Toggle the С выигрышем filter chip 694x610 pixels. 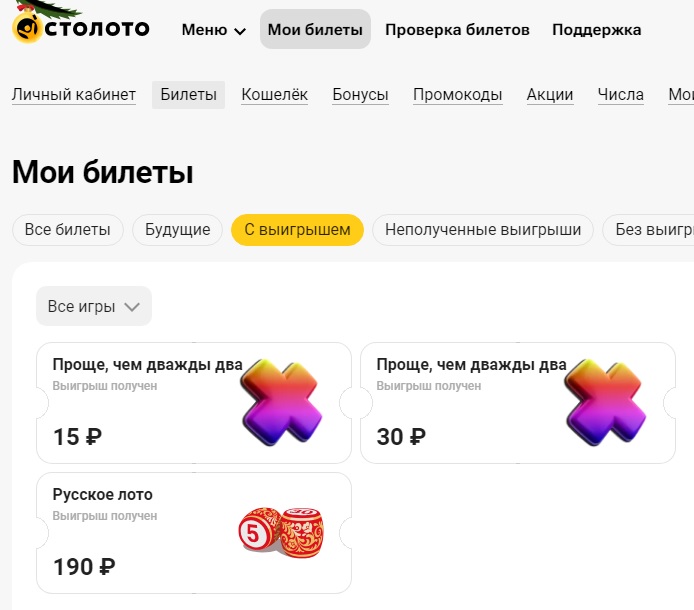pyautogui.click(x=297, y=230)
